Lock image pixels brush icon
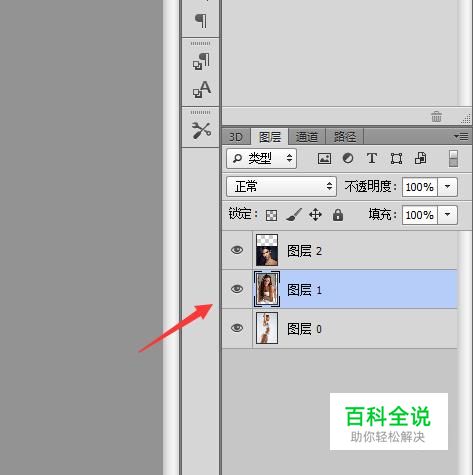The image size is (473, 475). click(x=294, y=215)
